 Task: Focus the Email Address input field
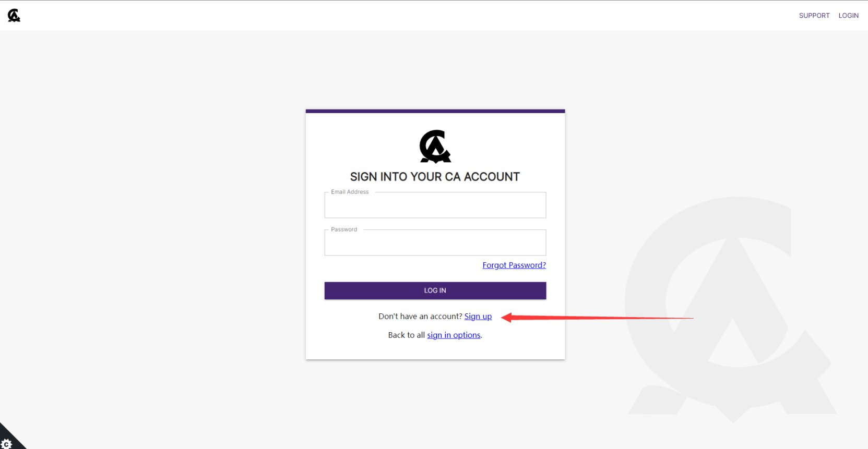[435, 205]
